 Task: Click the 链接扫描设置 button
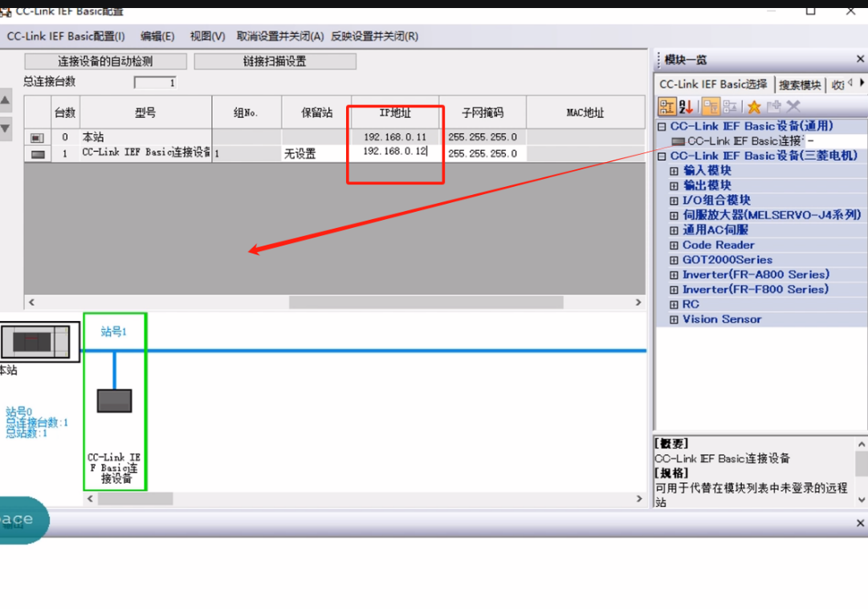point(275,61)
